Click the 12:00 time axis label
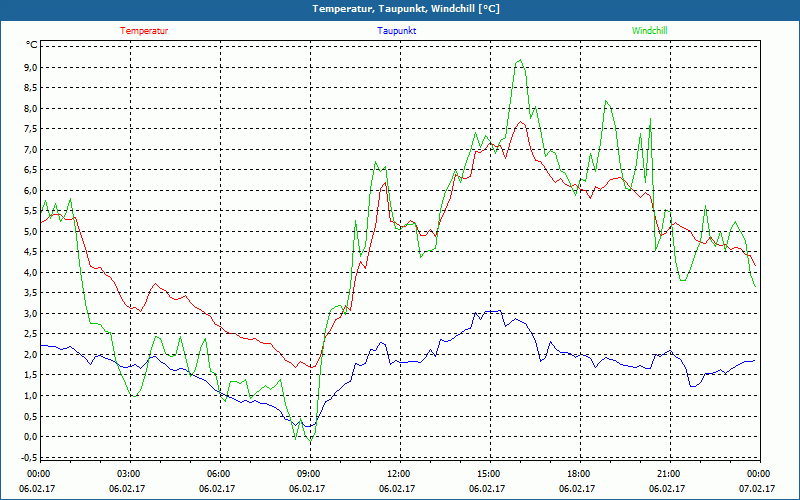 [x=401, y=474]
